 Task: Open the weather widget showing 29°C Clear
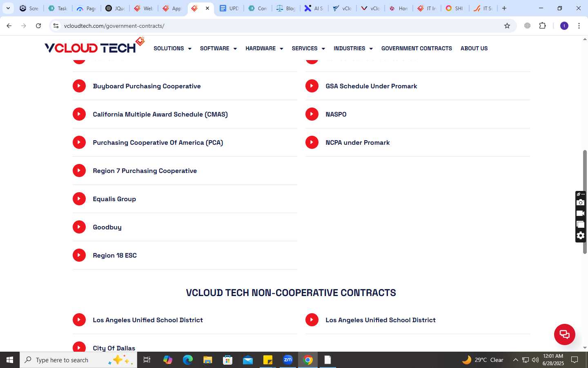(483, 360)
